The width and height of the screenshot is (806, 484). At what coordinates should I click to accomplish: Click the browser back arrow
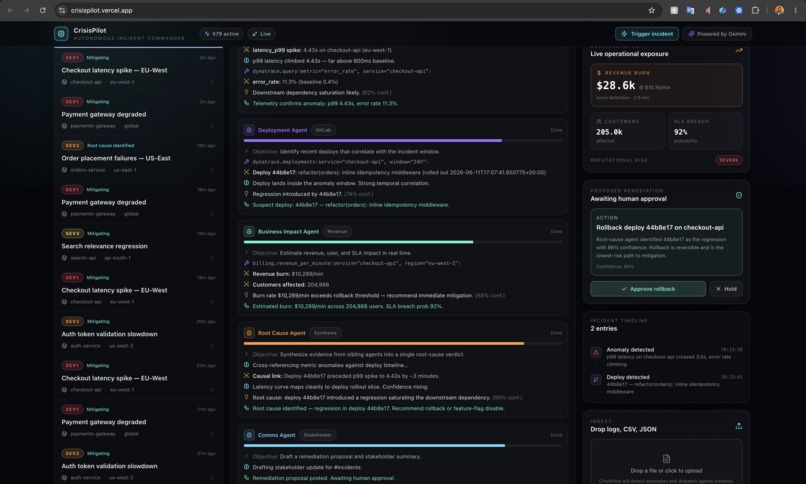click(x=10, y=10)
